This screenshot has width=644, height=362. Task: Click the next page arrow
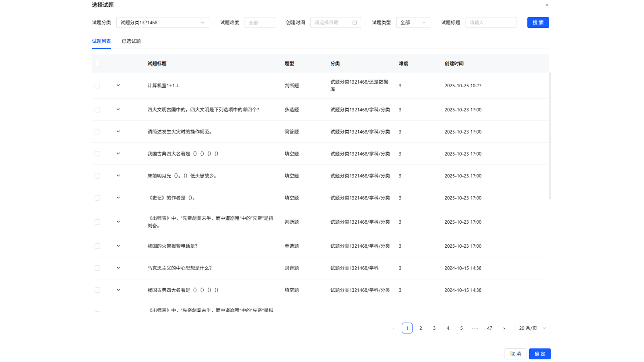click(x=504, y=328)
